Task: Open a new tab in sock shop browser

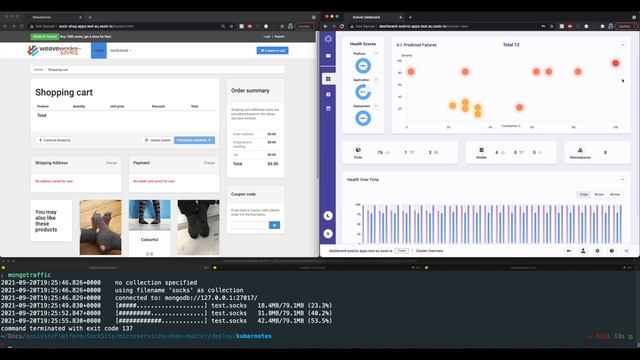Action: coord(90,17)
